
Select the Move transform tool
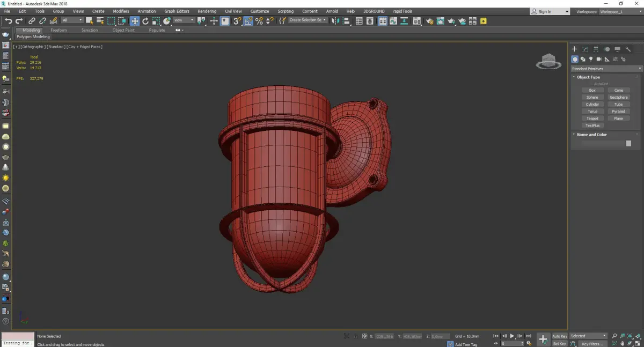tap(134, 21)
